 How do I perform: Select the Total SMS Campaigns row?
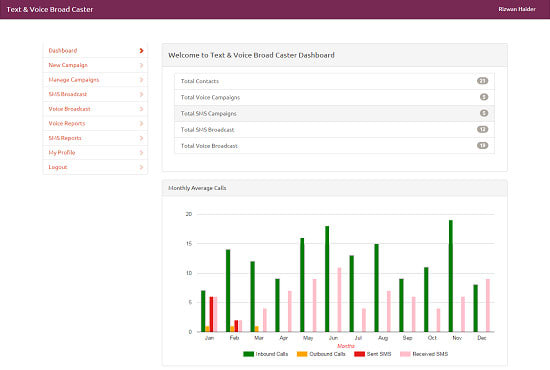tap(334, 114)
